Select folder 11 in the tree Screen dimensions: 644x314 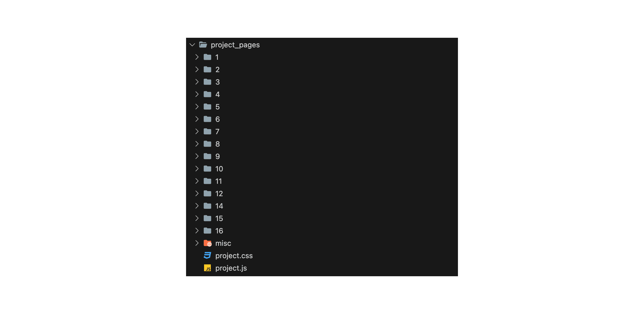click(219, 181)
